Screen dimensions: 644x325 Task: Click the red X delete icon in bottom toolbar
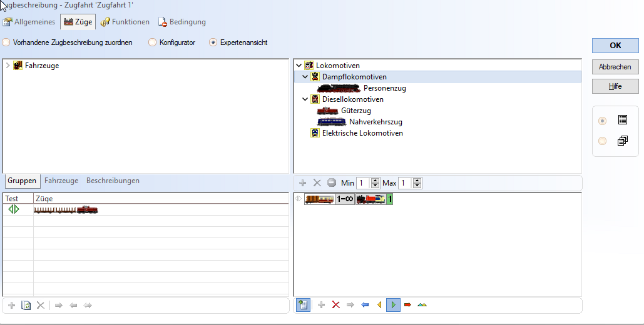336,305
